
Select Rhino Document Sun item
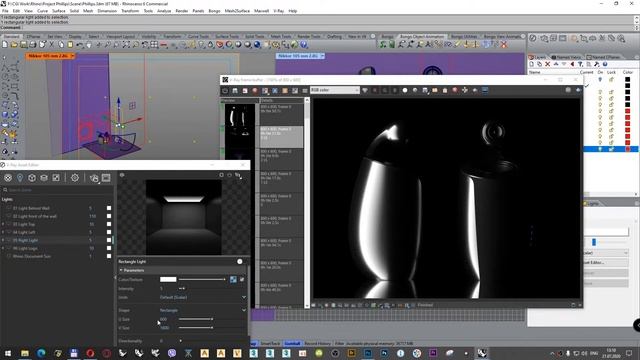click(x=32, y=256)
